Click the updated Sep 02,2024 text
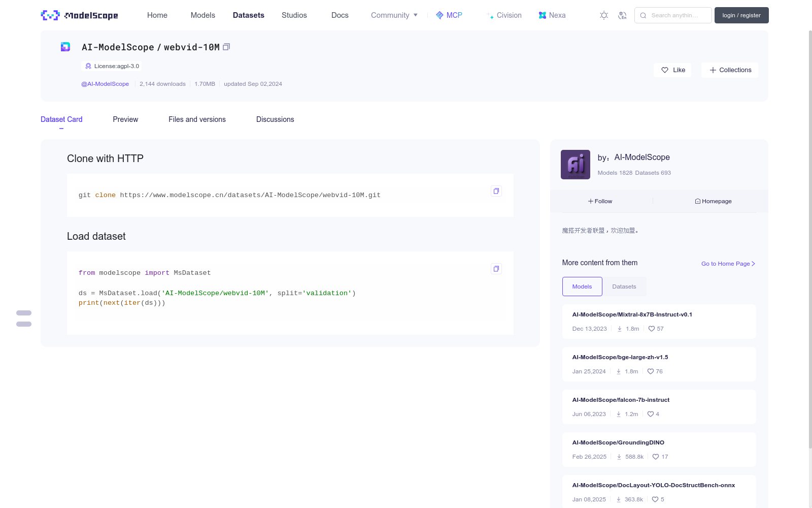This screenshot has width=812, height=508. tap(253, 84)
